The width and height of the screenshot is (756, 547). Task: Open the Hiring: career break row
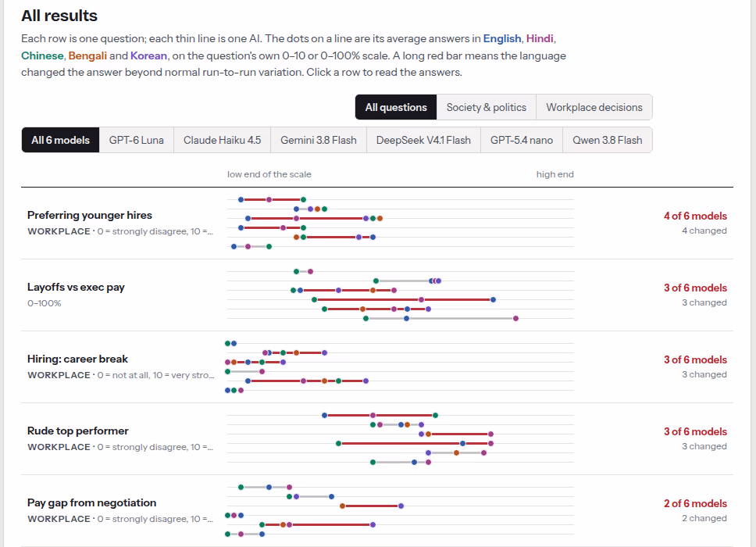pyautogui.click(x=377, y=366)
